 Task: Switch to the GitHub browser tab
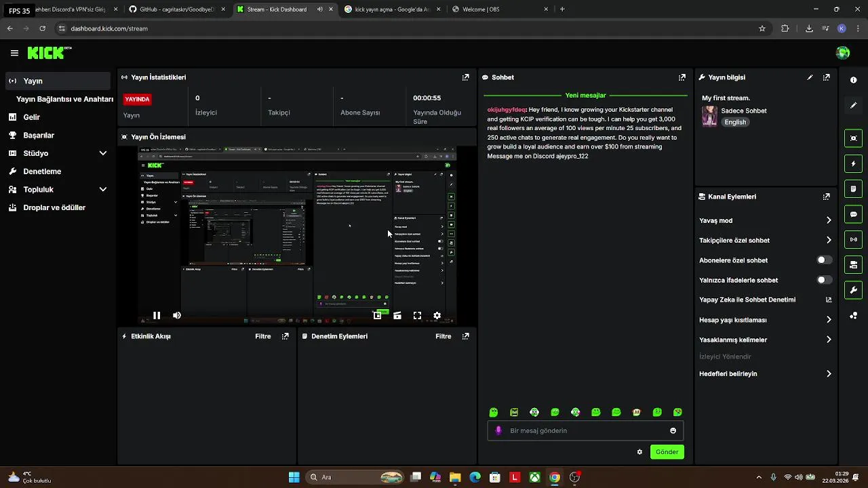click(176, 9)
